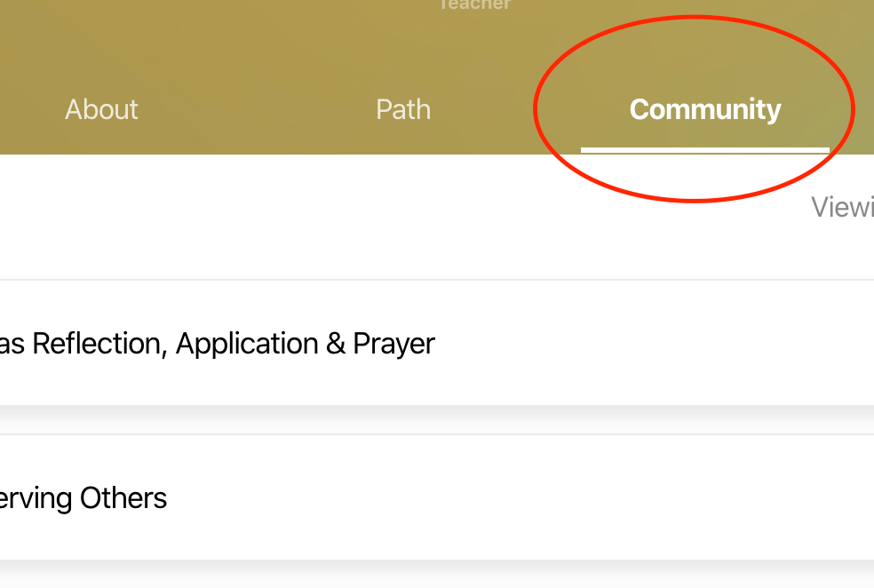874x588 pixels.
Task: Click the white underline beneath Community
Action: click(704, 150)
